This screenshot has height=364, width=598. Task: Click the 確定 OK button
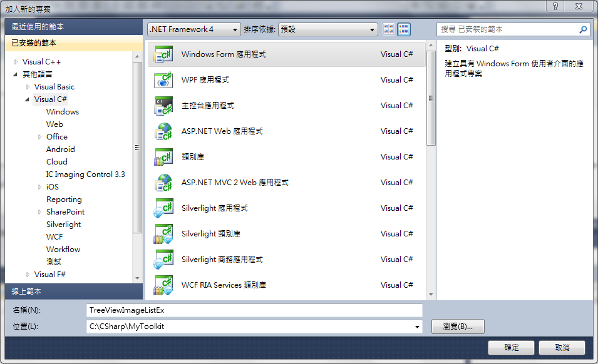click(x=512, y=348)
